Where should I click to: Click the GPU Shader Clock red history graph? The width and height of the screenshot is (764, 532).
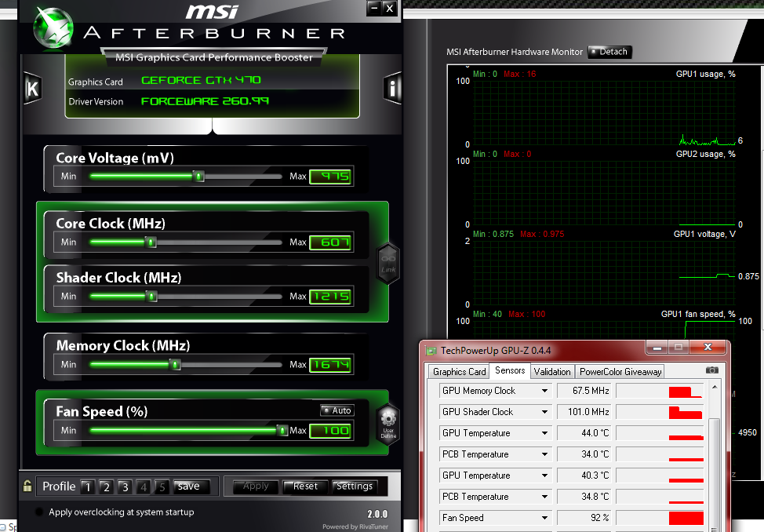tap(660, 412)
